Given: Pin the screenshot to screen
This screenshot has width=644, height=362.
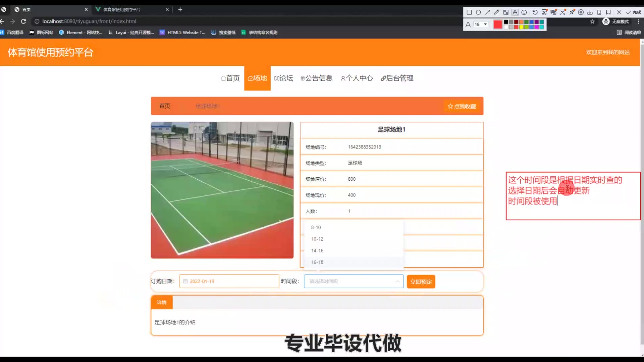Looking at the screenshot, I should 572,12.
